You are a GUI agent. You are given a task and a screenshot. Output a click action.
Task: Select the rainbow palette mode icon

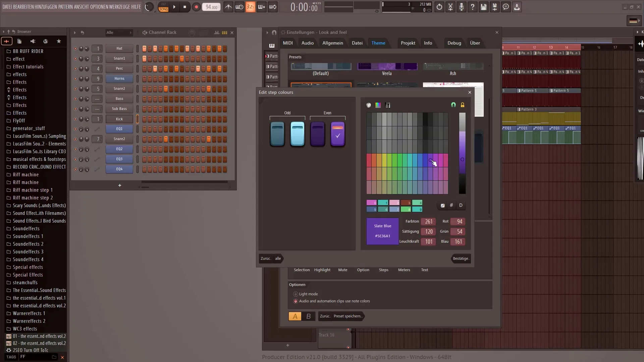click(378, 105)
